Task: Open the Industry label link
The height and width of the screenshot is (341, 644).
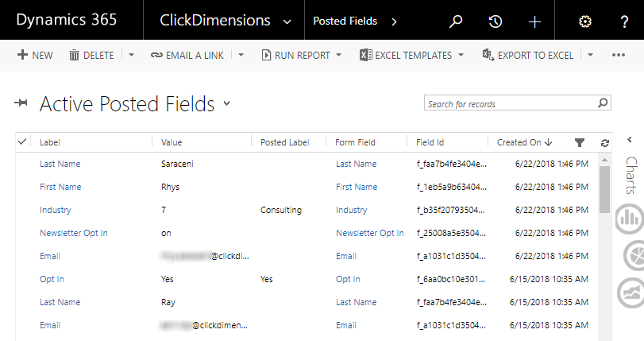Action: (55, 210)
